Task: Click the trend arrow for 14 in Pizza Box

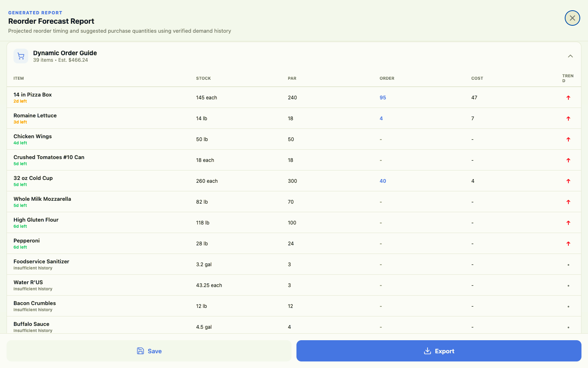Action: (568, 98)
